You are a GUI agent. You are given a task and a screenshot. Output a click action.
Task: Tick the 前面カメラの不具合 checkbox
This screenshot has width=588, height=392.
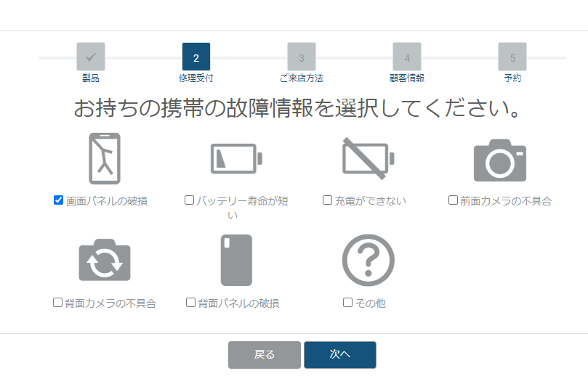tap(453, 200)
